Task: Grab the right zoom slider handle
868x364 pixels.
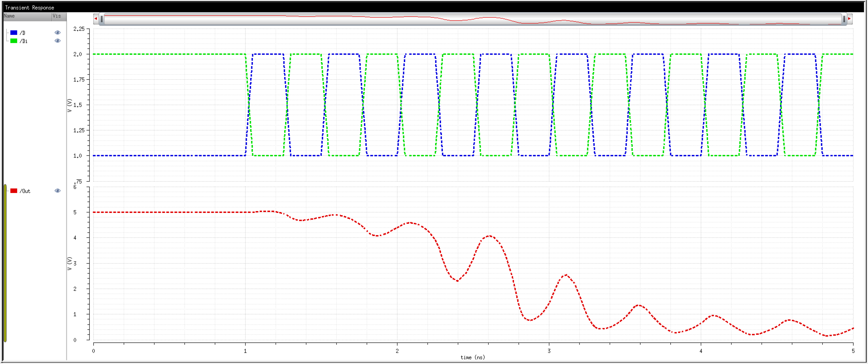Action: click(844, 19)
